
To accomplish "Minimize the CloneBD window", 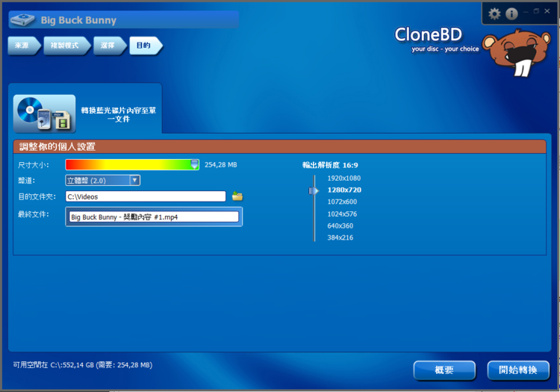I will click(526, 12).
